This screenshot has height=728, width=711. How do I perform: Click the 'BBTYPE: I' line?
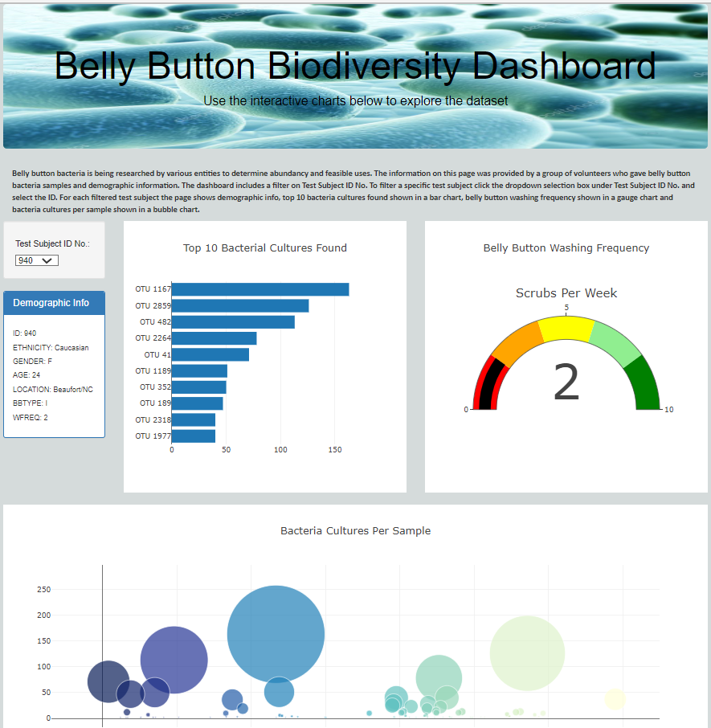[31, 403]
